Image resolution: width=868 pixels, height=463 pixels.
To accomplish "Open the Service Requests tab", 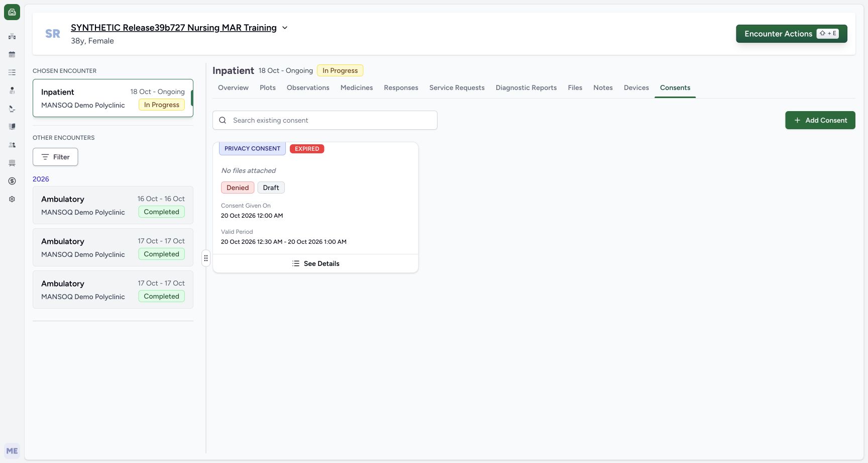I will click(457, 87).
